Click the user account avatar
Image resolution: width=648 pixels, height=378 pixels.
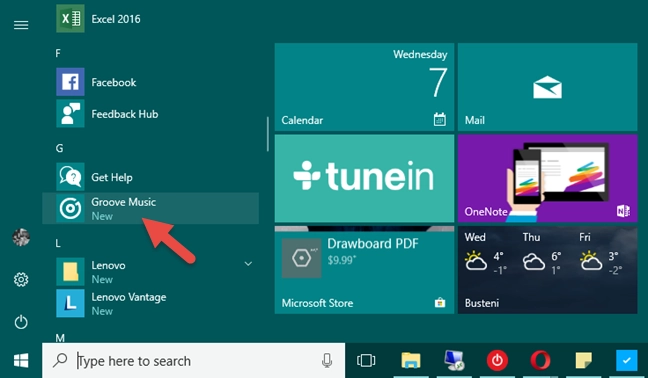[x=21, y=237]
